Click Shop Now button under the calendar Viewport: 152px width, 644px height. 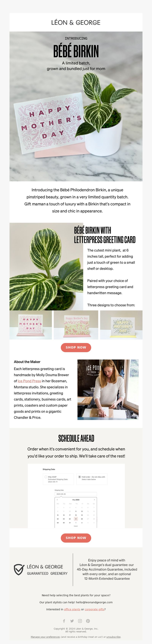(76, 537)
